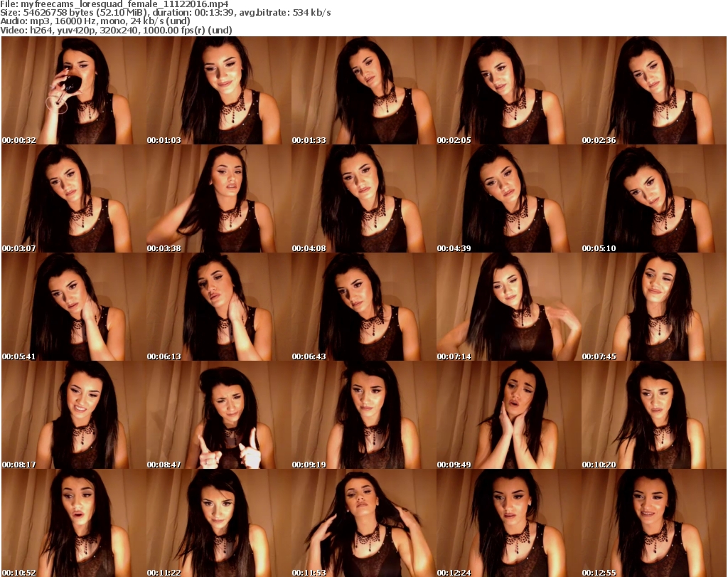The width and height of the screenshot is (728, 577).
Task: Open the thumbnail at 00:09:49
Action: pos(508,415)
